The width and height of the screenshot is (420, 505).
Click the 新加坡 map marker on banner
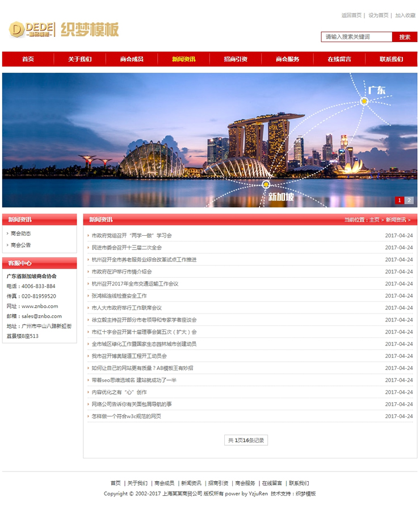coord(266,185)
